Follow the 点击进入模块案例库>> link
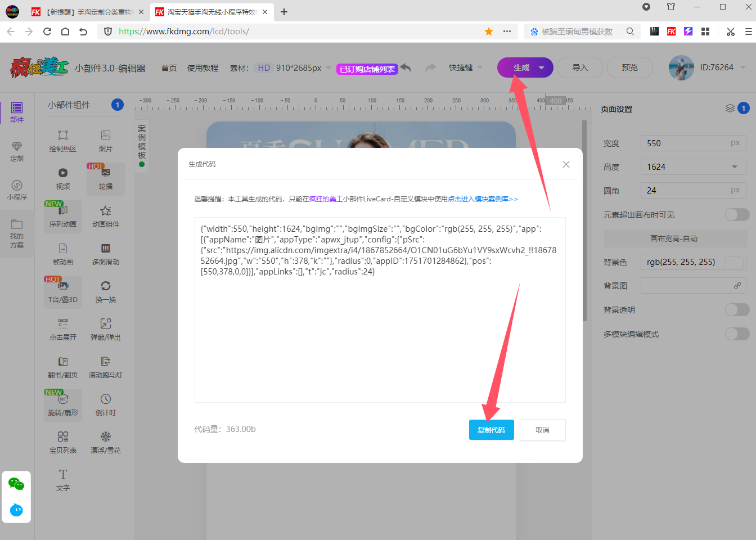The image size is (756, 540). (483, 199)
